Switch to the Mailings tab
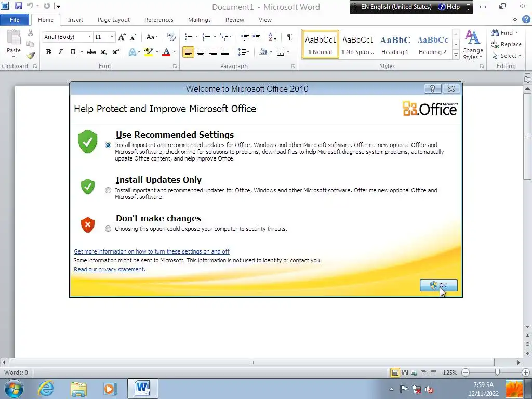This screenshot has width=532, height=399. tap(199, 20)
